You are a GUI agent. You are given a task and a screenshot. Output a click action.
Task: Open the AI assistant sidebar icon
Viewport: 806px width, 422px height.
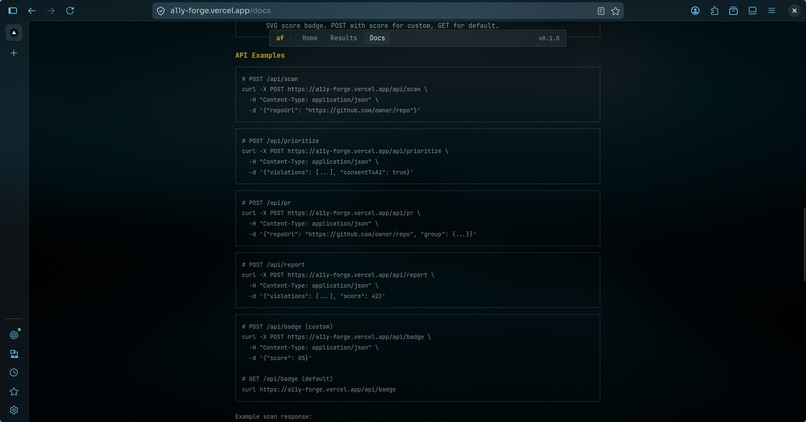click(14, 335)
